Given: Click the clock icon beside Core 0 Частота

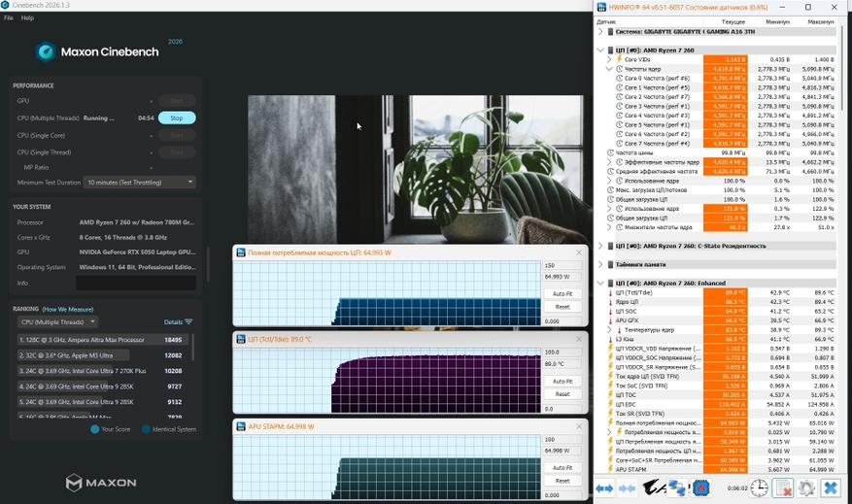Looking at the screenshot, I should [x=619, y=79].
